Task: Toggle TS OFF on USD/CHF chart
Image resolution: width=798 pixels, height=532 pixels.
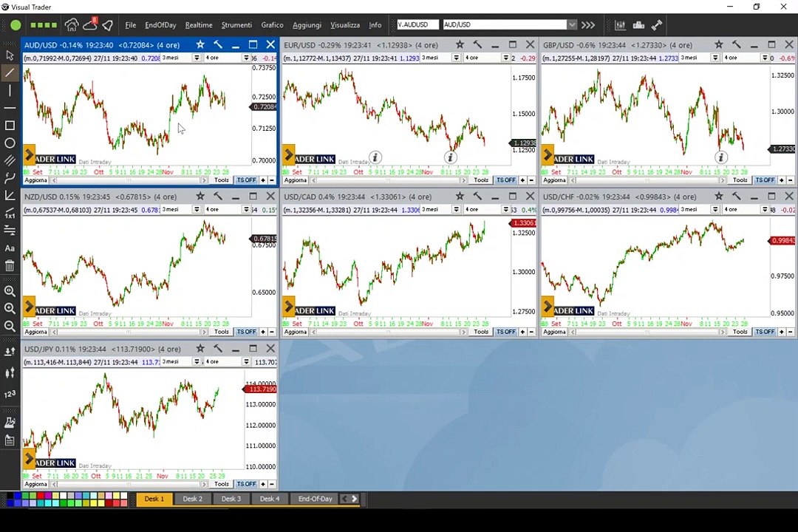Action: [x=765, y=332]
